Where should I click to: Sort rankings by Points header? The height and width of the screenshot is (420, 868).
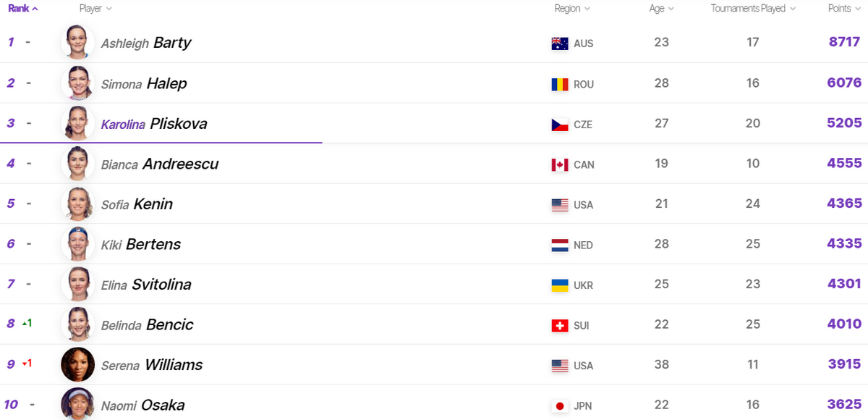tap(844, 9)
